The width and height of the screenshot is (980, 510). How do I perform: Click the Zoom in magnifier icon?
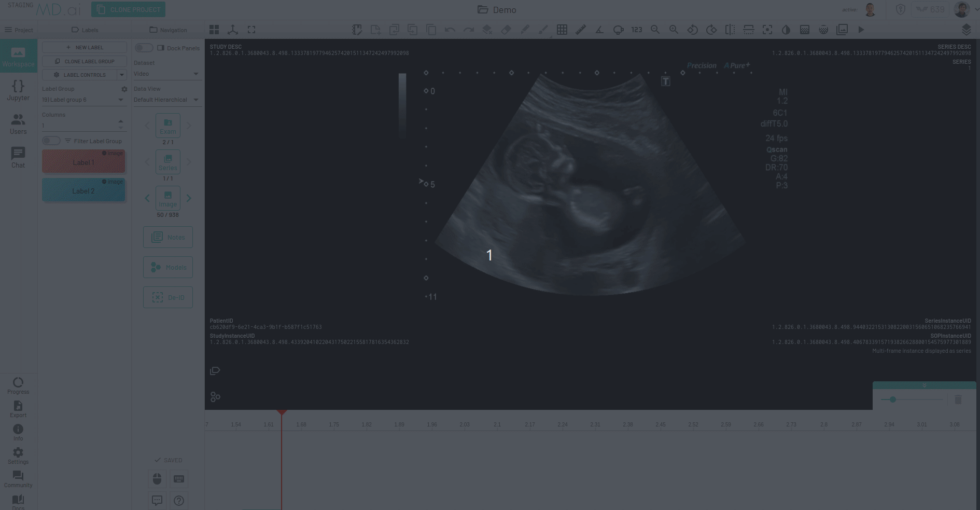(675, 30)
